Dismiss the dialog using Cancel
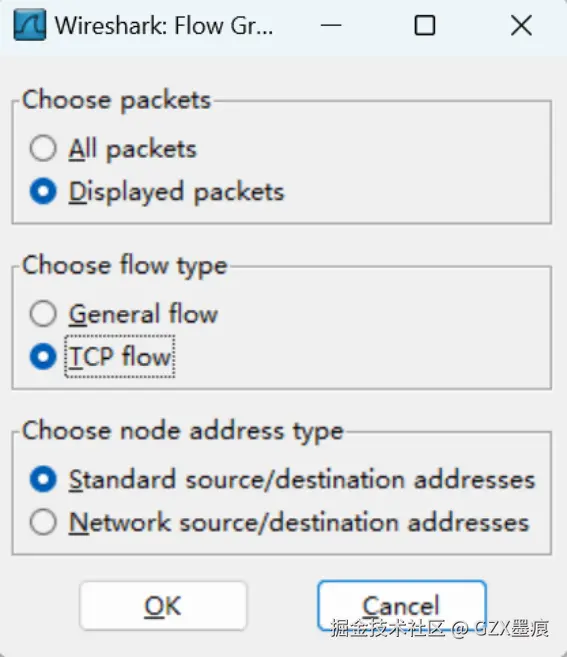Viewport: 567px width, 657px height. point(401,605)
